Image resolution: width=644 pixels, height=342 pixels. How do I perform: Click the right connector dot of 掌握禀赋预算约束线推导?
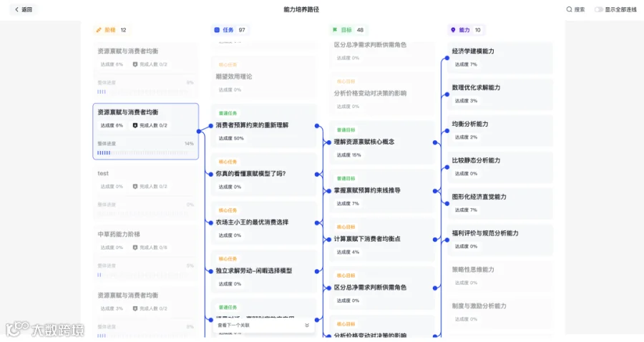coord(435,191)
